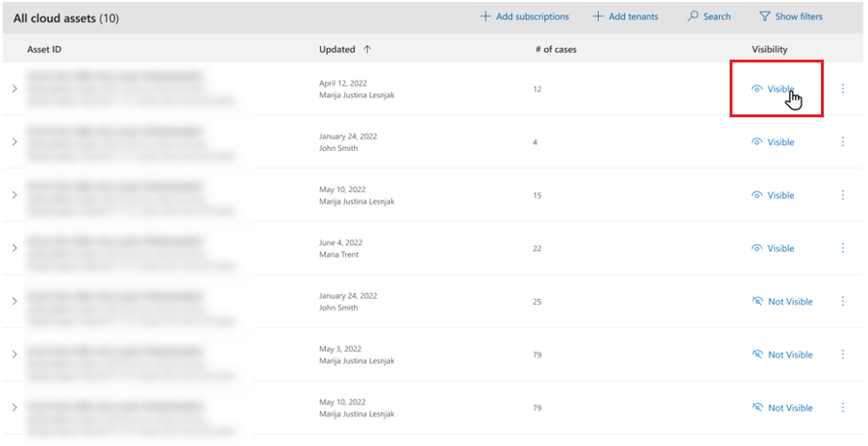Expand the first asset row chevron

click(x=14, y=88)
